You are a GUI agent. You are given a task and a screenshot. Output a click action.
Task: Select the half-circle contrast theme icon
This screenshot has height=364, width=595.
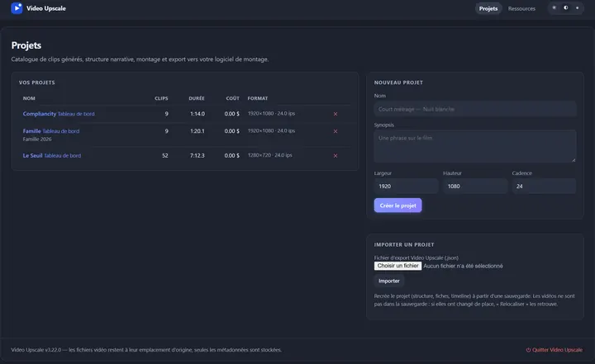tap(566, 8)
